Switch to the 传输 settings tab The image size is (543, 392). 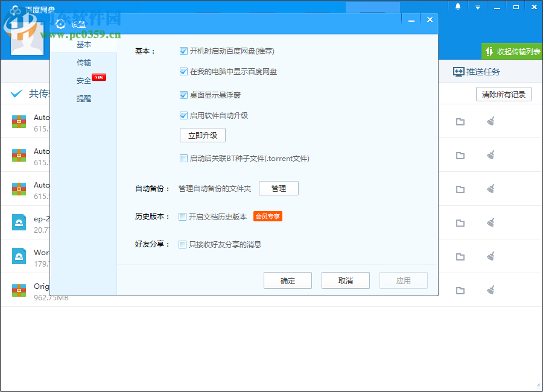click(84, 62)
